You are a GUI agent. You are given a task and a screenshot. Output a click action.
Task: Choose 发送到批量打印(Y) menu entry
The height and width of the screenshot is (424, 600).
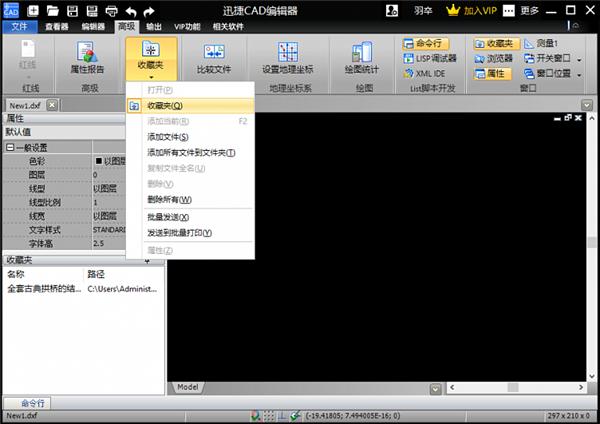[191, 233]
